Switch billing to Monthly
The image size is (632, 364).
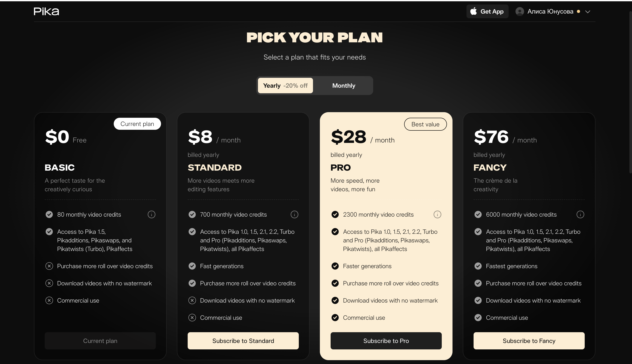point(344,86)
